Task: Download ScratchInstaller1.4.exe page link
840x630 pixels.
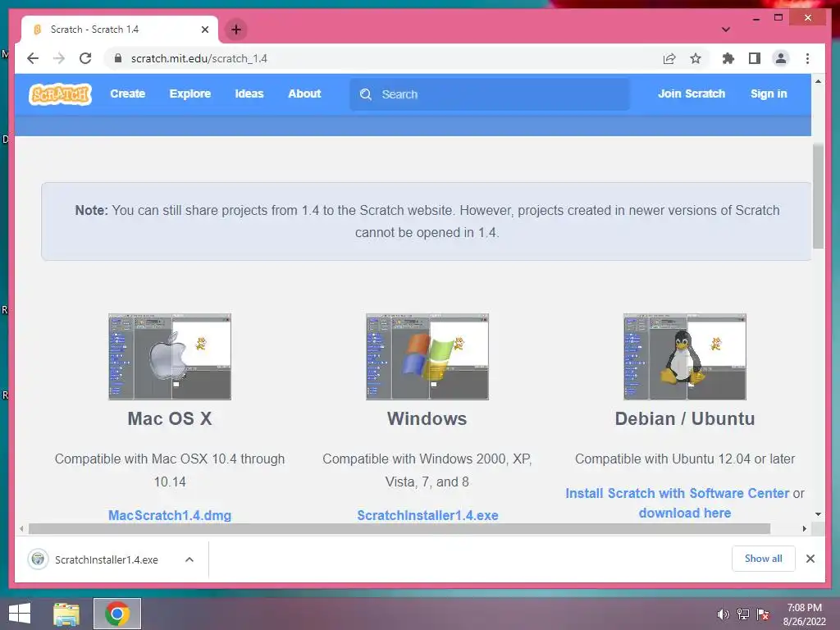Action: (427, 515)
